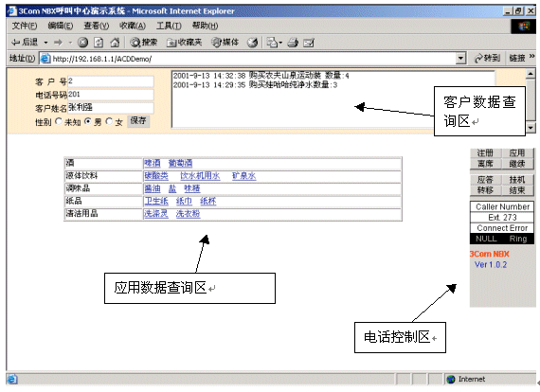Expand the Mail icon dropdown arrow
Image resolution: width=540 pixels, height=392 pixels.
point(280,43)
